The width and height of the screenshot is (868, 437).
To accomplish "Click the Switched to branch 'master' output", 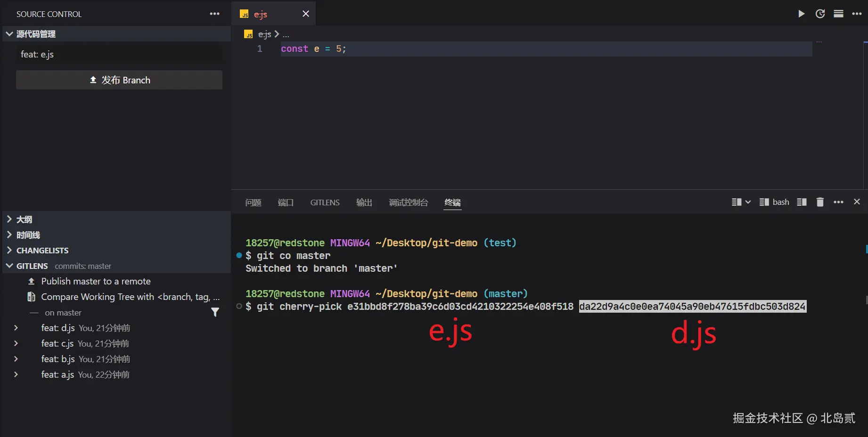I will (321, 268).
